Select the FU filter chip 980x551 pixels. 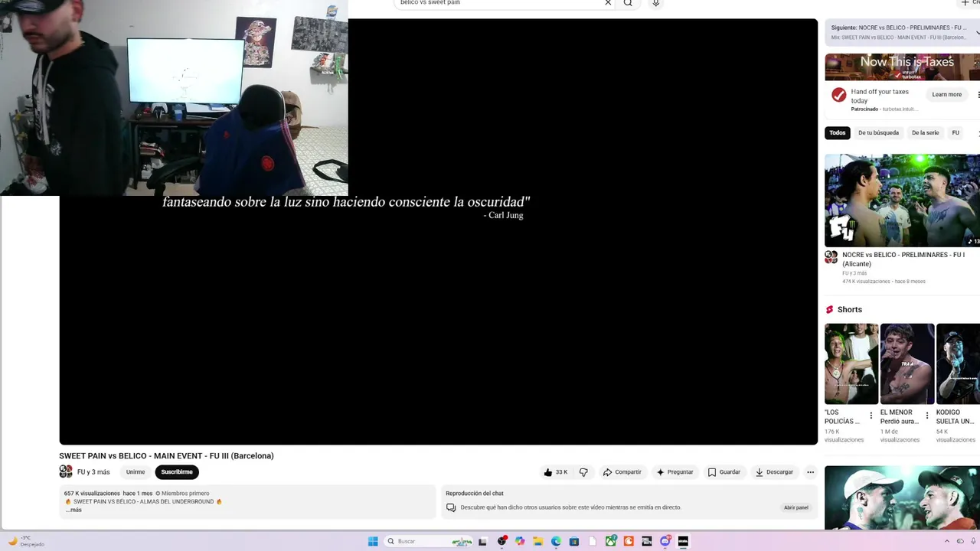coord(955,133)
